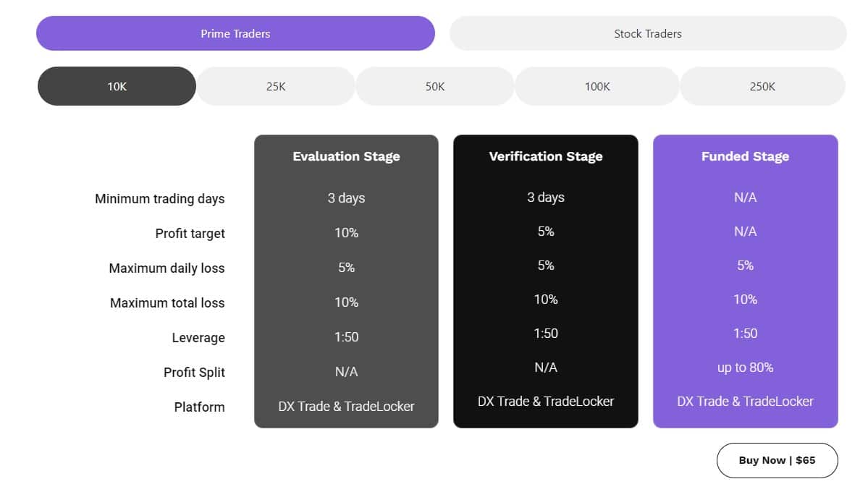868x492 pixels.
Task: Choose the 10K account size
Action: 117,86
